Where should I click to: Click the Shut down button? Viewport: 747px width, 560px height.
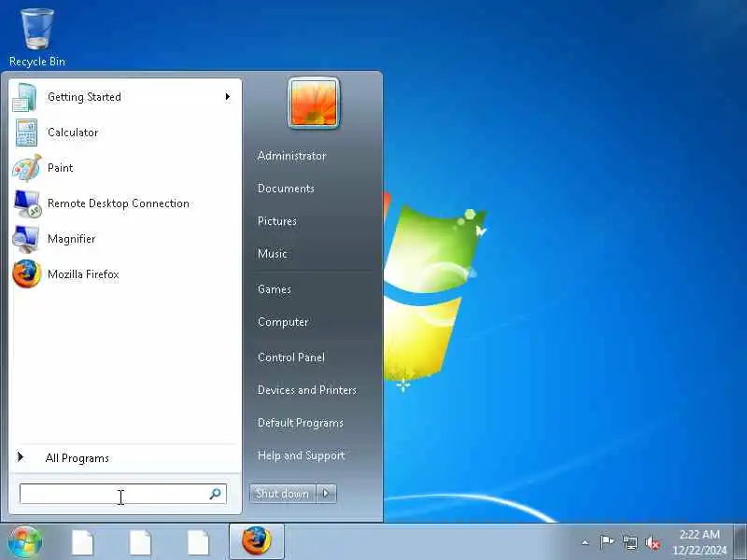(283, 494)
